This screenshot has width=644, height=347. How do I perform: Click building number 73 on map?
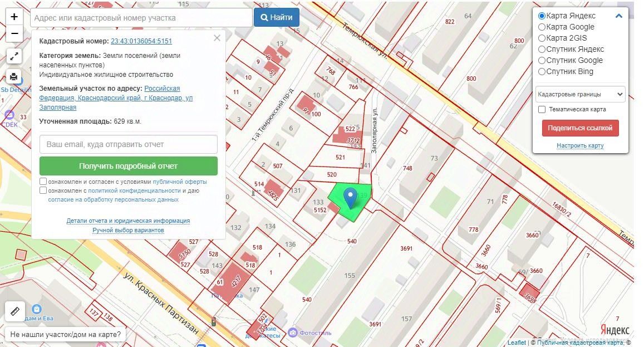pyautogui.click(x=434, y=158)
